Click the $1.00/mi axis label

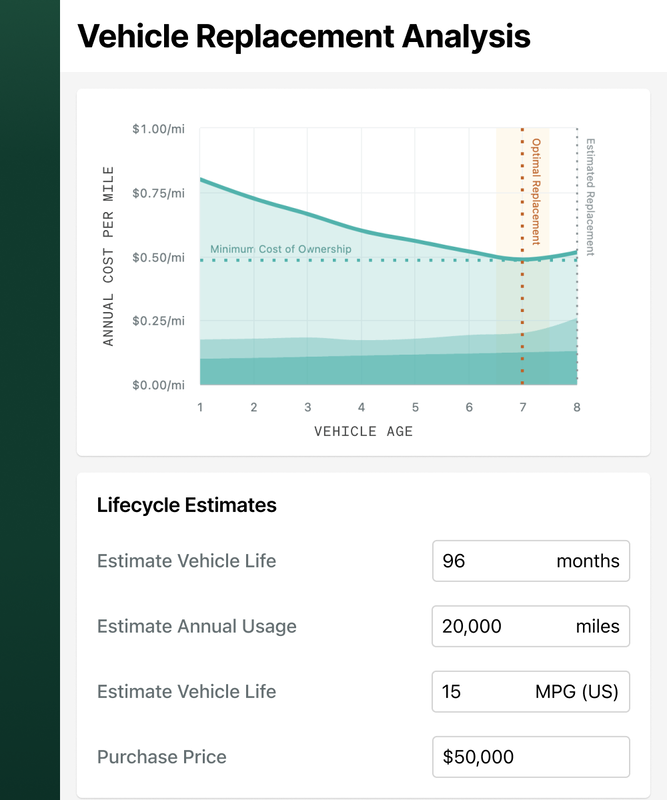(x=158, y=129)
